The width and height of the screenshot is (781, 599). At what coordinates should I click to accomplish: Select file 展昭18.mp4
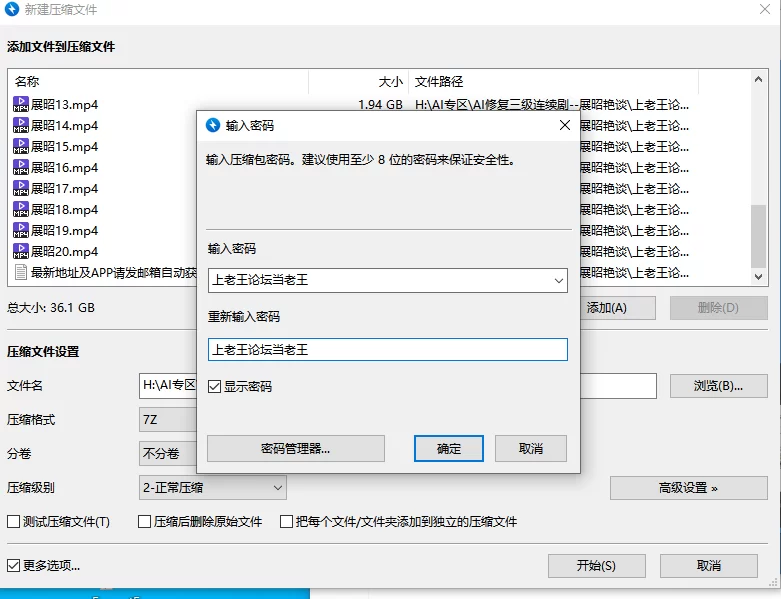click(x=64, y=210)
